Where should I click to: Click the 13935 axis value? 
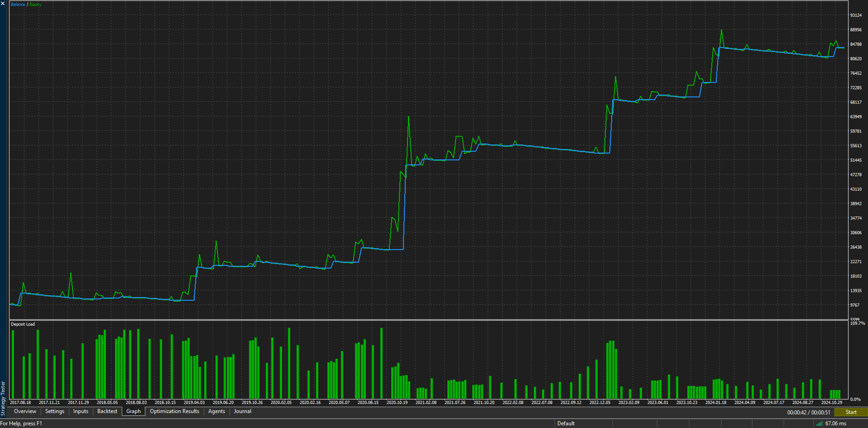pyautogui.click(x=856, y=291)
